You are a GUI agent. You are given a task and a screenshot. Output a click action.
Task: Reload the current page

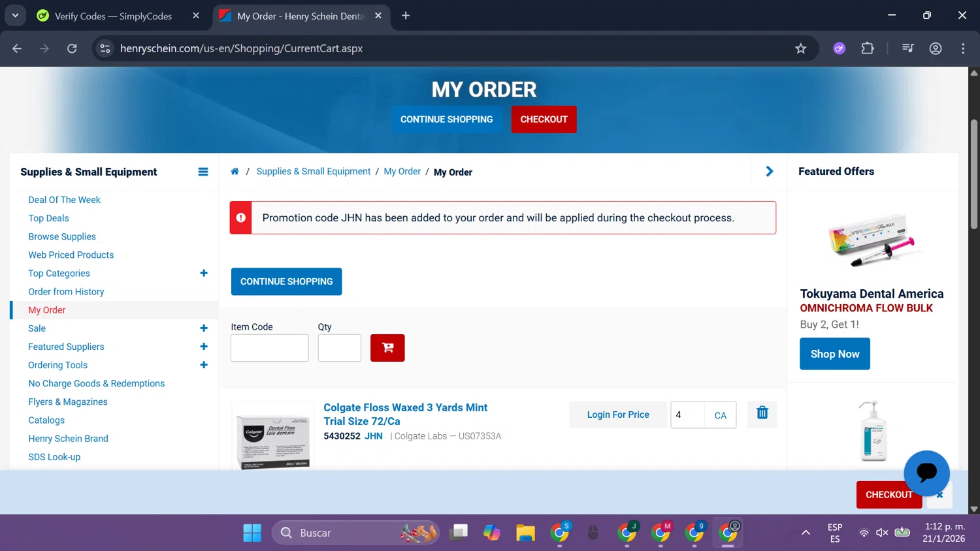(x=72, y=48)
